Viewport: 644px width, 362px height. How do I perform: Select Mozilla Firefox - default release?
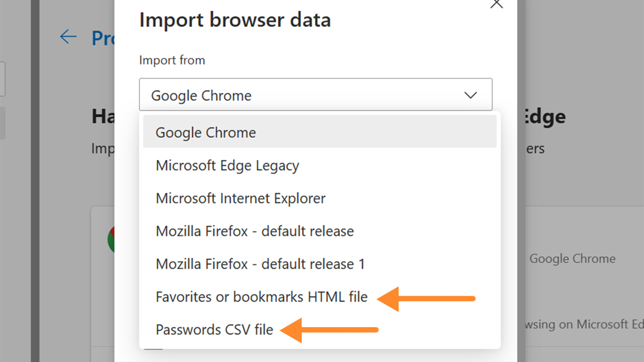point(254,231)
